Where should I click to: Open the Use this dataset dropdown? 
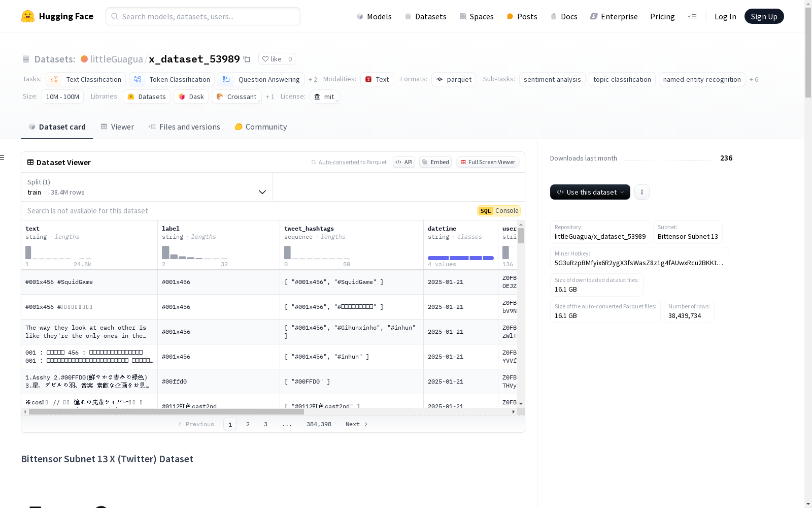coord(590,192)
